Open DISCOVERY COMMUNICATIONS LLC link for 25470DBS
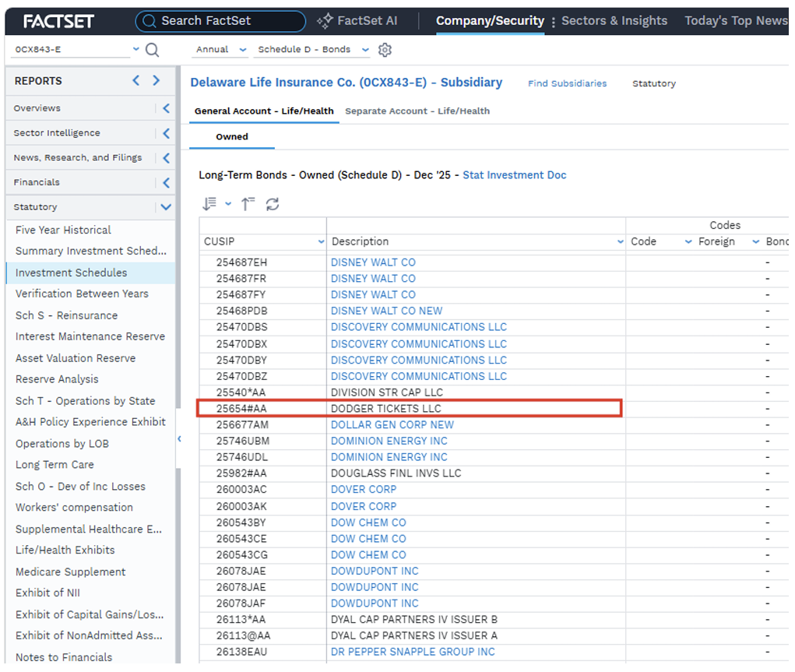The image size is (795, 672). pyautogui.click(x=418, y=327)
